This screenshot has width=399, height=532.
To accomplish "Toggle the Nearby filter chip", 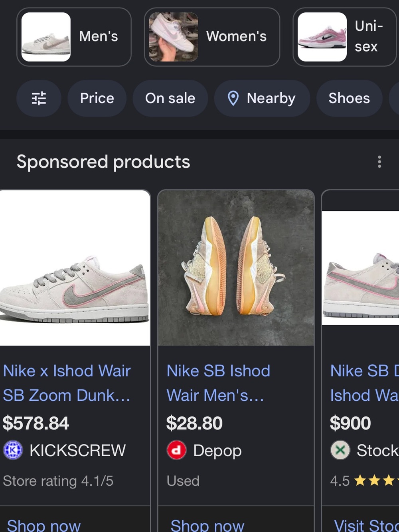I will pos(262,98).
